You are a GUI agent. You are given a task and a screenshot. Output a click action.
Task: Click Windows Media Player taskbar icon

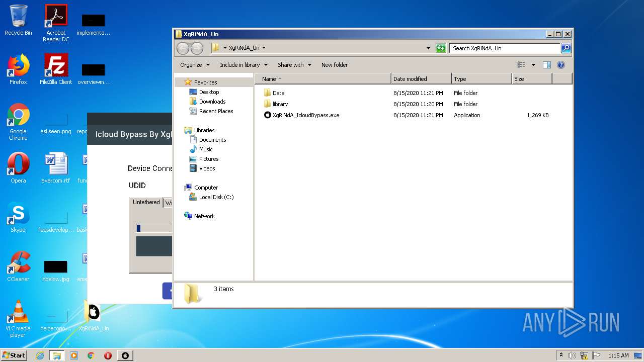(x=74, y=355)
